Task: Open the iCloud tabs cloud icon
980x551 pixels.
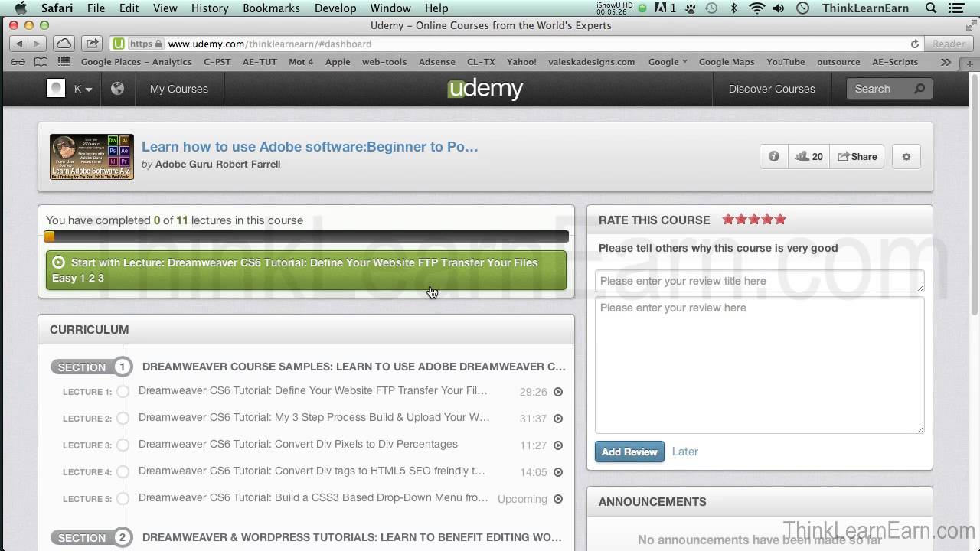Action: pyautogui.click(x=64, y=44)
